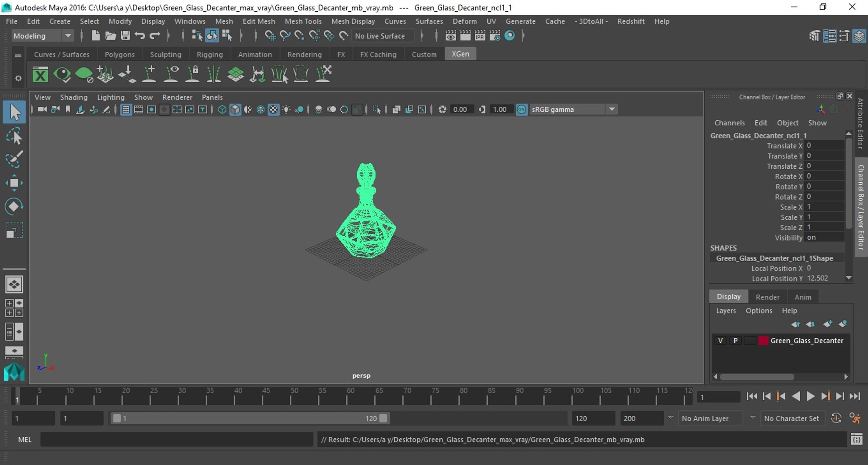The image size is (868, 465).
Task: Toggle layer playback P box
Action: coord(736,341)
